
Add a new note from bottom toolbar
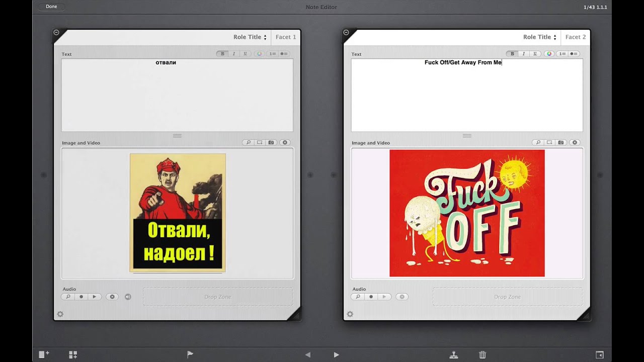(x=44, y=354)
